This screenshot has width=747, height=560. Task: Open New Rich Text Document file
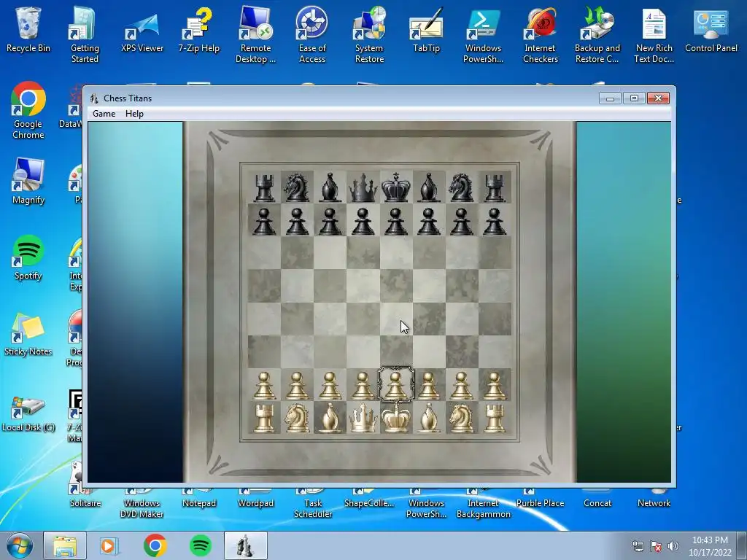[x=654, y=35]
